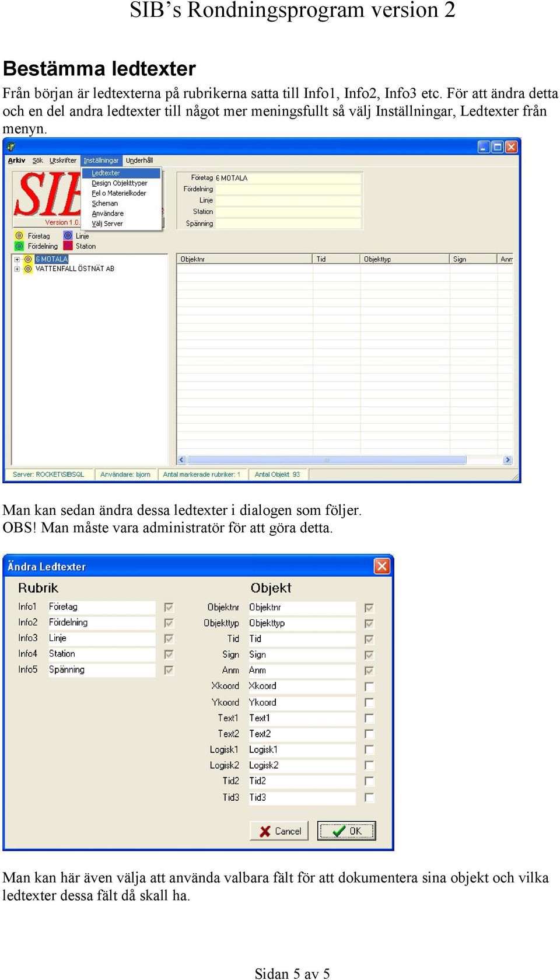This screenshot has width=560, height=980.
Task: Select Välj Server menu entry
Action: click(x=121, y=224)
